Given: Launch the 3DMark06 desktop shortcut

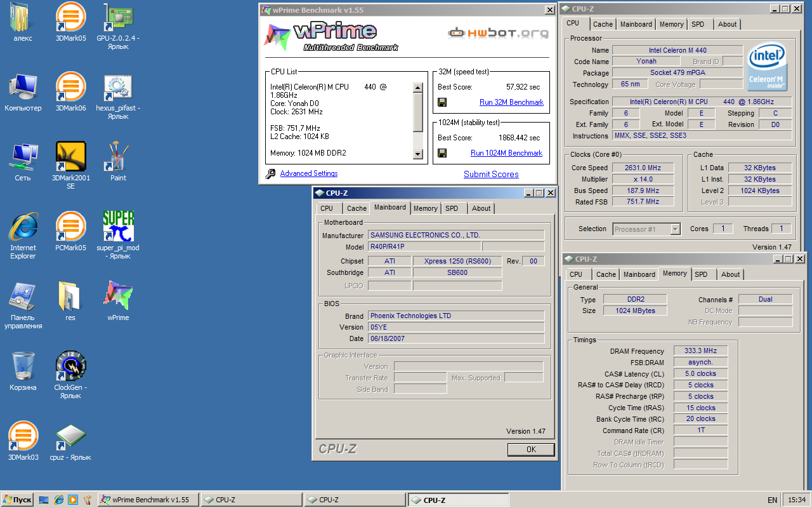Looking at the screenshot, I should [70, 88].
